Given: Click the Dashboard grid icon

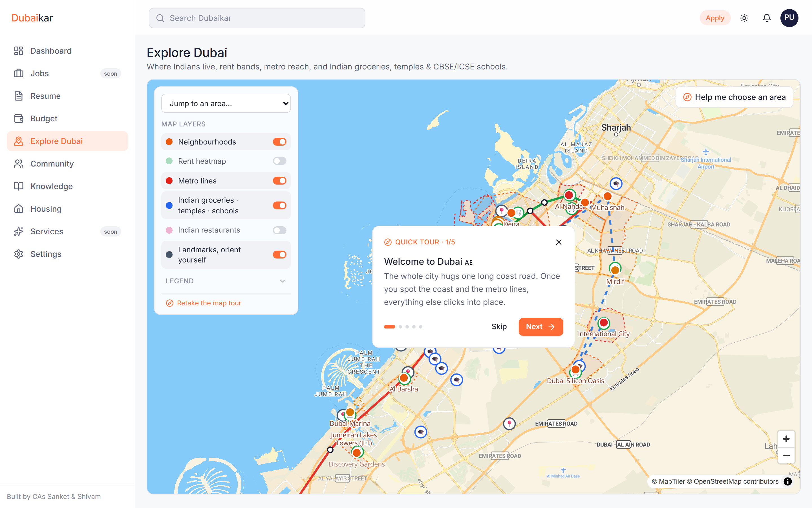Looking at the screenshot, I should [x=19, y=51].
